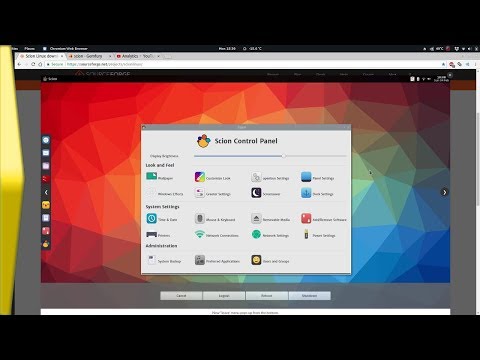The width and height of the screenshot is (480, 360).
Task: Open the Printers icon
Action: pos(152,234)
